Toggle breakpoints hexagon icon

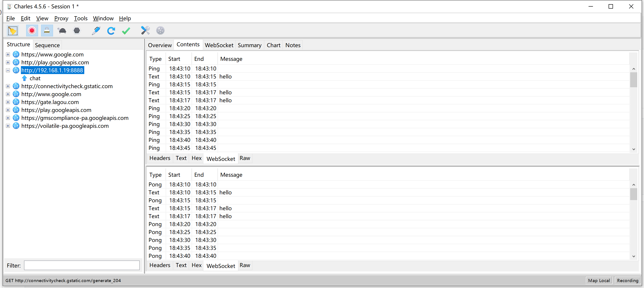click(x=77, y=31)
